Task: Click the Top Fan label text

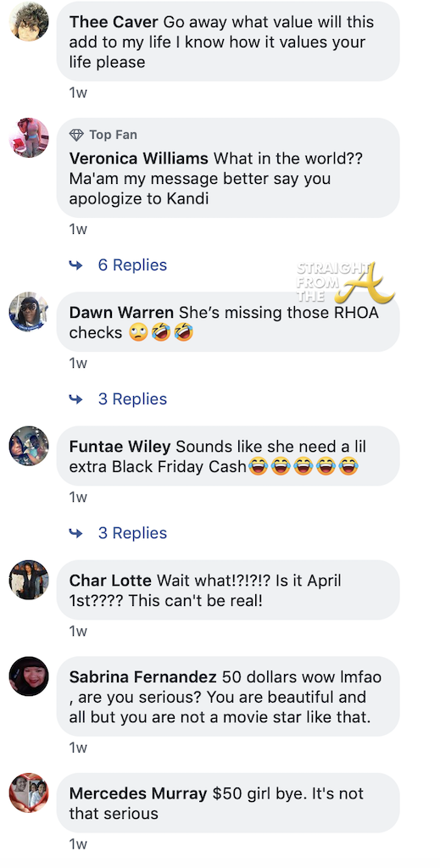Action: [x=114, y=135]
